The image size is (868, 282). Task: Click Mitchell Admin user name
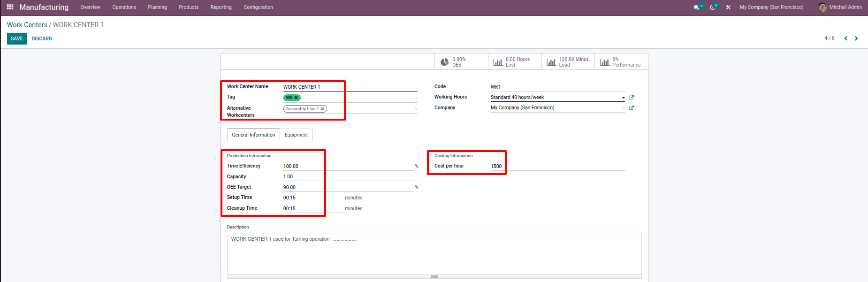(845, 8)
